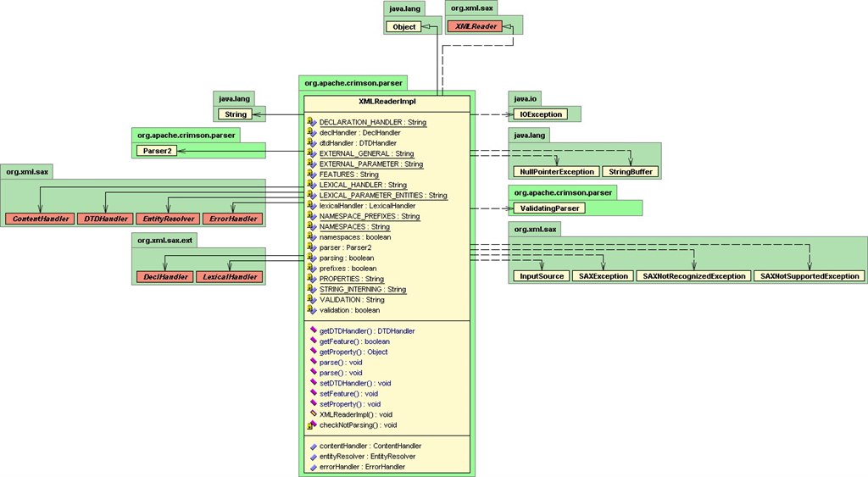Select the red DeclHandler interface box
Viewport: 868px width, 477px height.
pyautogui.click(x=165, y=277)
